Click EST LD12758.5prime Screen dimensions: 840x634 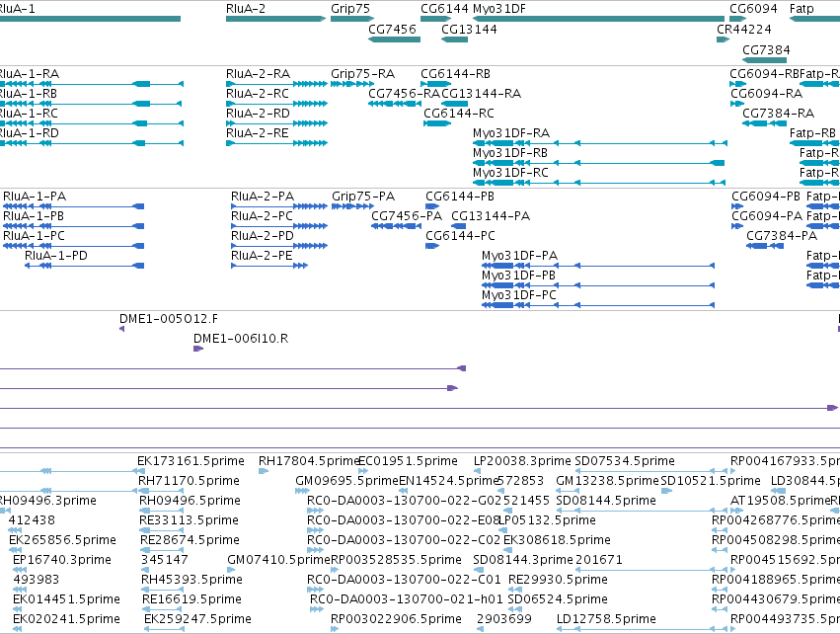point(606,619)
